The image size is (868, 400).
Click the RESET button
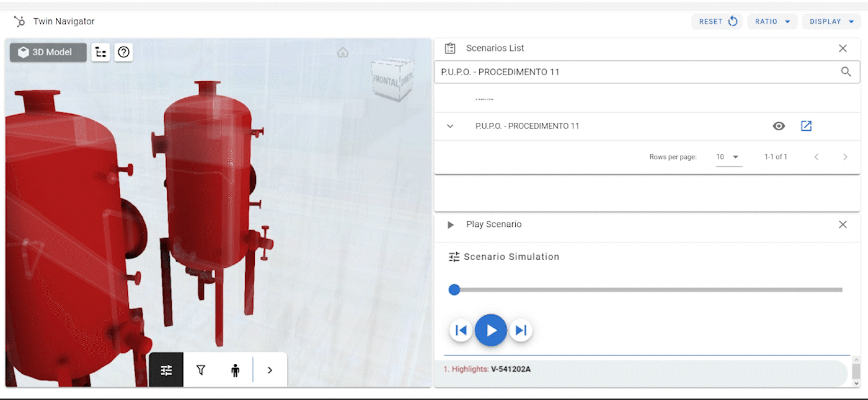point(717,21)
